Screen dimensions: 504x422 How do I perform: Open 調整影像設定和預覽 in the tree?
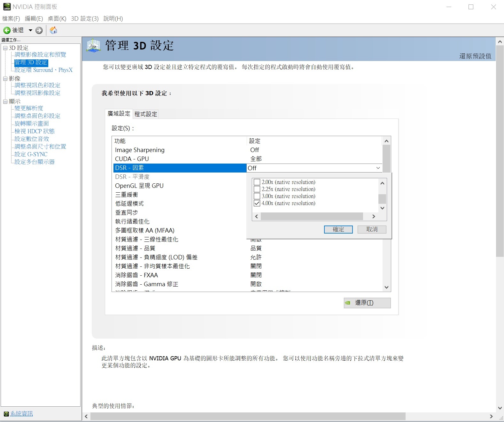[x=40, y=55]
